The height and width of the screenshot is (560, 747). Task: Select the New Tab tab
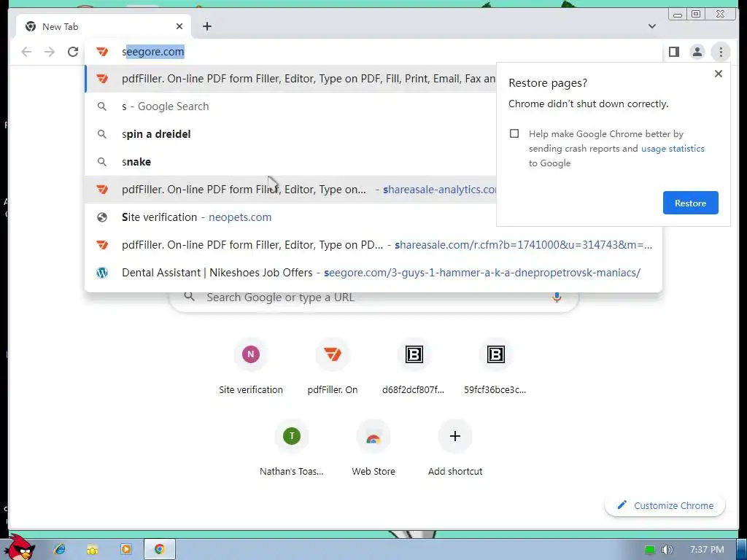point(104,26)
